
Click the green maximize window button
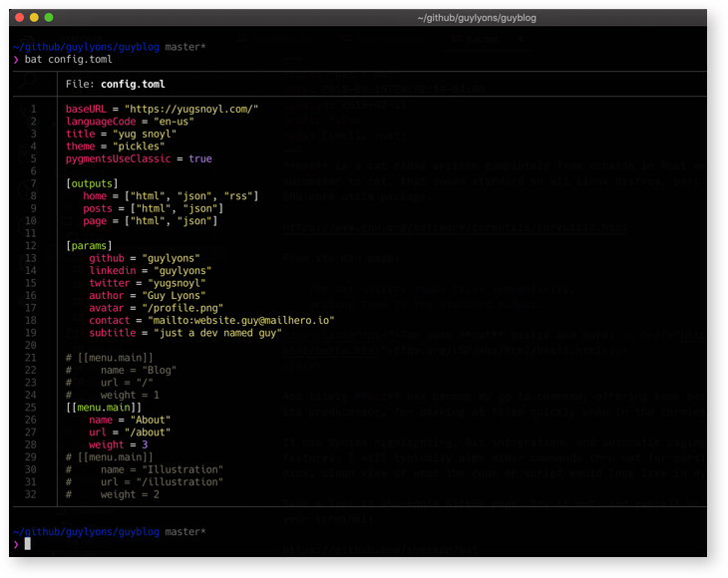point(49,18)
